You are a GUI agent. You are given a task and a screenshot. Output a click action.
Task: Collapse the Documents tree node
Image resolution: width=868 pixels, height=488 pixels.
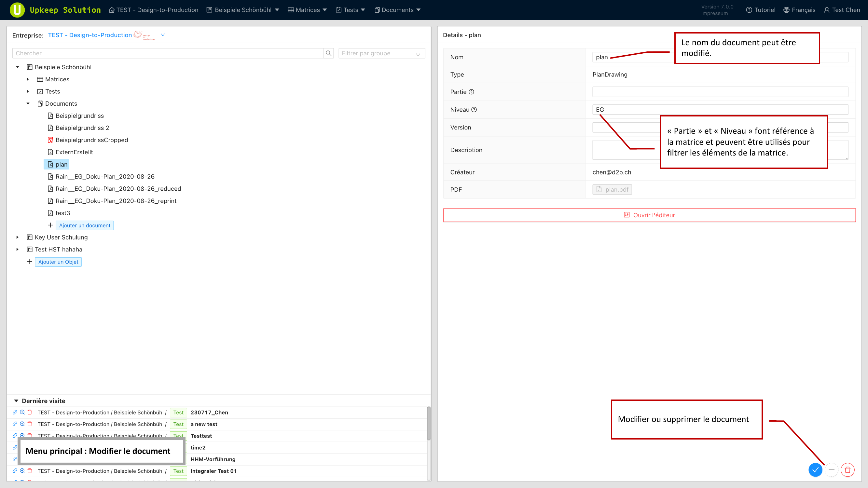pos(28,103)
